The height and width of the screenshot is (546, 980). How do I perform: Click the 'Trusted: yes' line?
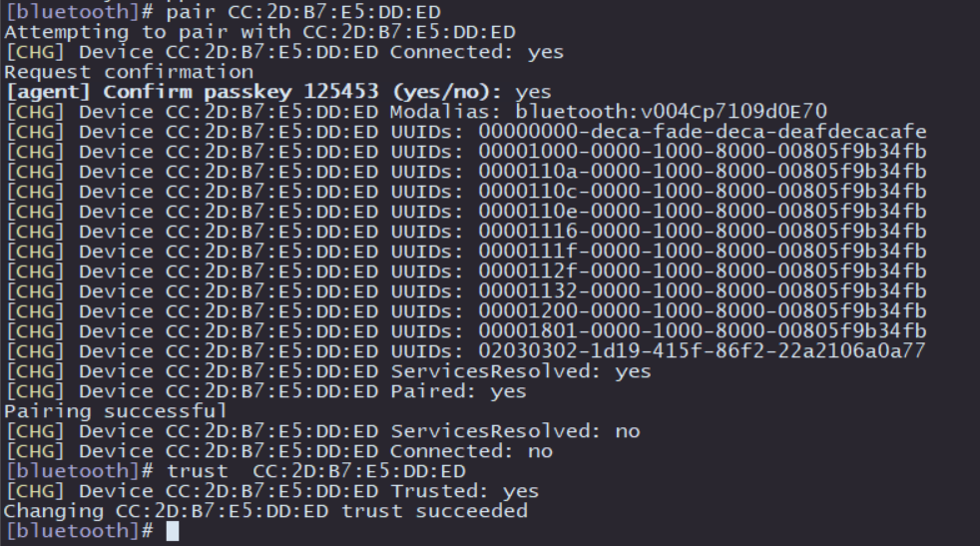coord(271,491)
